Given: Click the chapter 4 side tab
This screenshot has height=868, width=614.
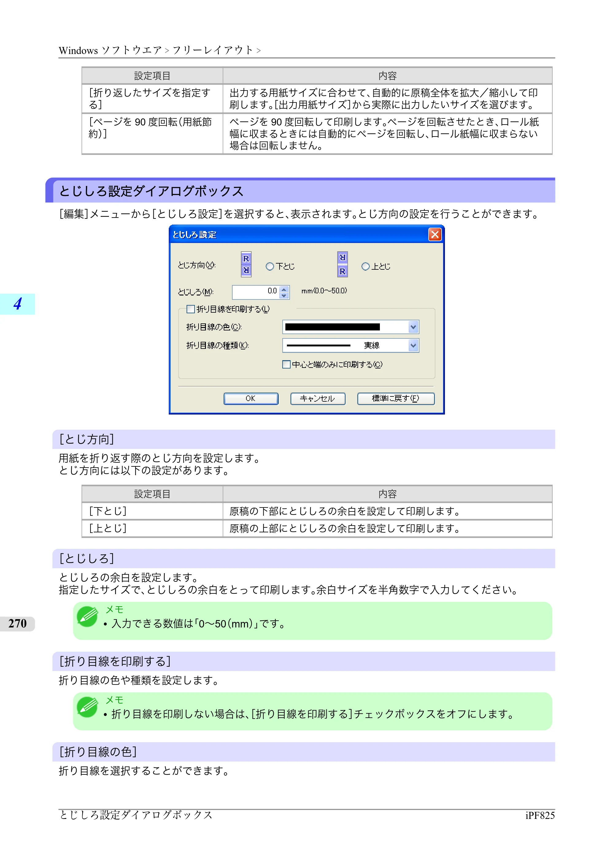Looking at the screenshot, I should 17,304.
